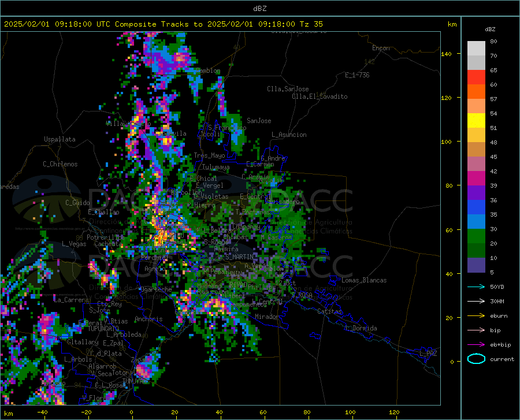Click the -20 tick on horizontal axis
Screen dimensions: 520x420
point(86,412)
